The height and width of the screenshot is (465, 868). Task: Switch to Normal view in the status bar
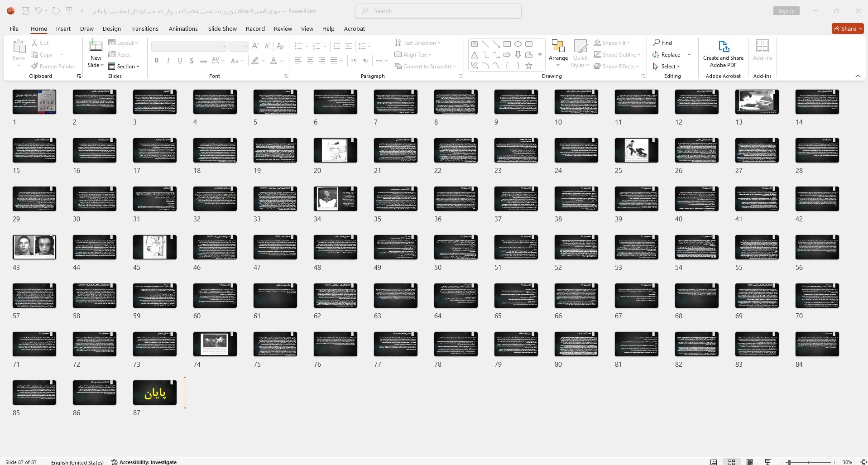714,462
